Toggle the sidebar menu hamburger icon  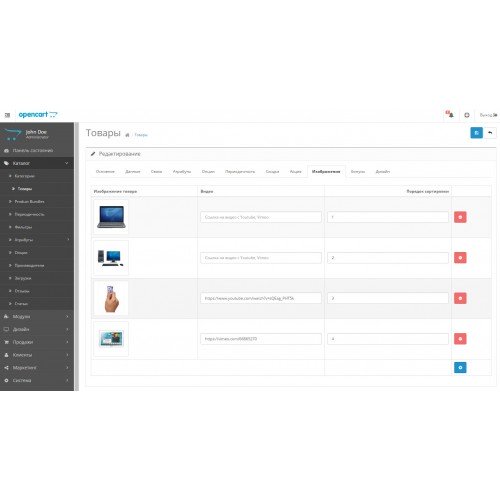(7, 115)
